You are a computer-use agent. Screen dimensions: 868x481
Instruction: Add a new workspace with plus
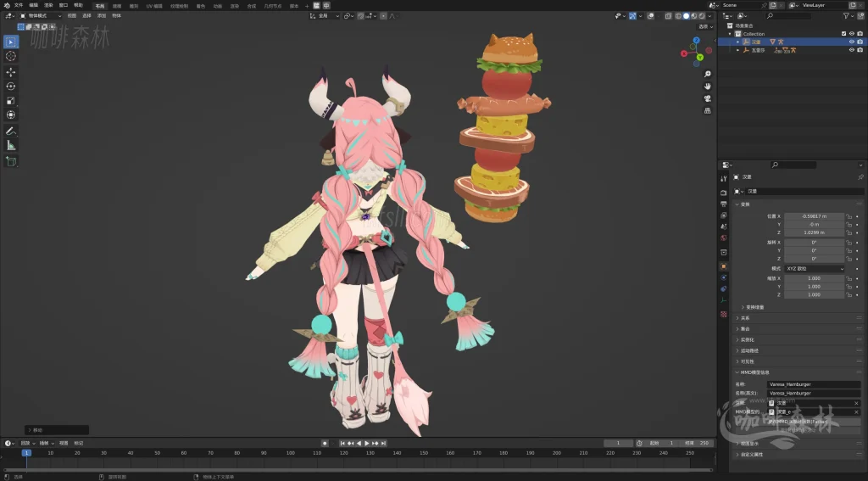pos(307,6)
